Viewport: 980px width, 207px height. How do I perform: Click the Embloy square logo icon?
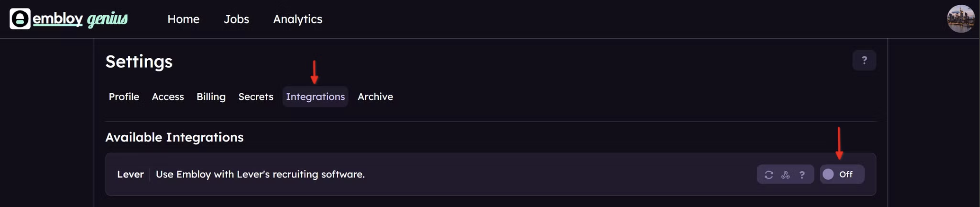(x=20, y=19)
